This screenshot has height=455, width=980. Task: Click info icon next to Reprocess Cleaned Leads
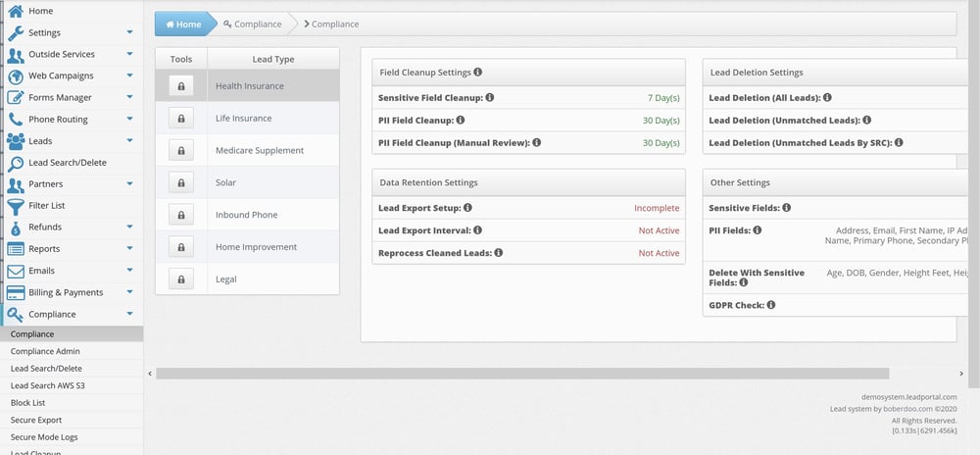[498, 253]
